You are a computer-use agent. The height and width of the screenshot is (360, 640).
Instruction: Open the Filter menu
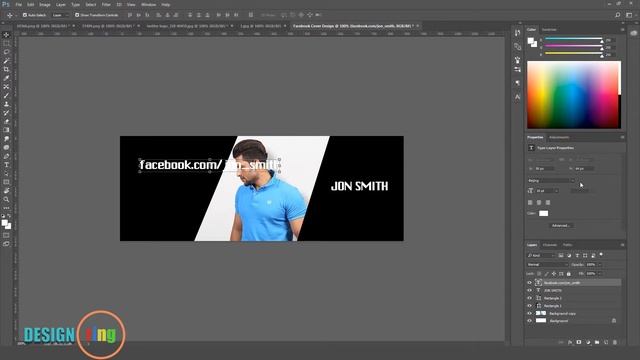click(x=106, y=4)
